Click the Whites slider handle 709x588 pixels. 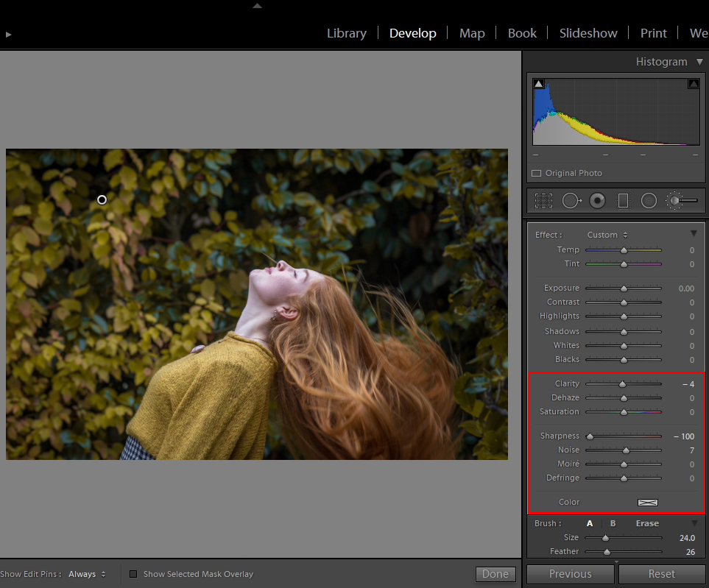[624, 346]
